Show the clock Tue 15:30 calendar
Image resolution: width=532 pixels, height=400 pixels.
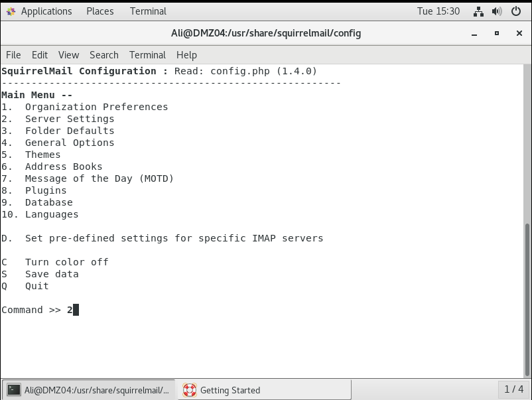pos(438,11)
